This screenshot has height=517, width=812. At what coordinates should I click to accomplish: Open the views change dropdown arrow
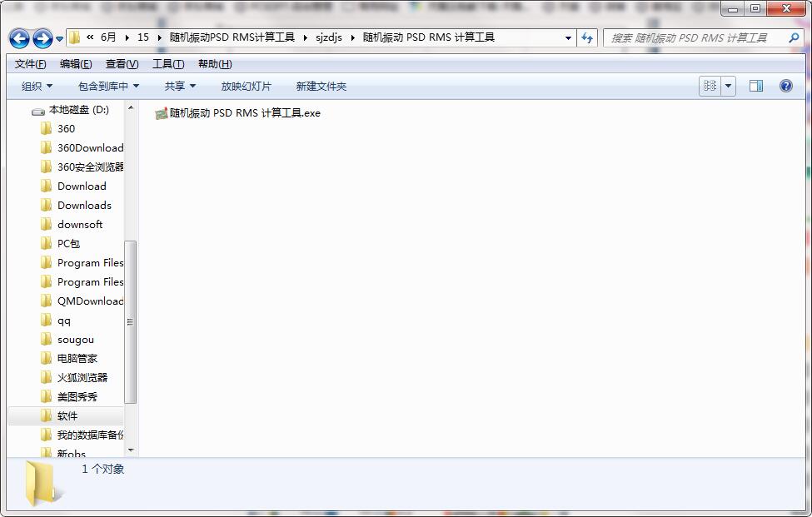coord(727,86)
